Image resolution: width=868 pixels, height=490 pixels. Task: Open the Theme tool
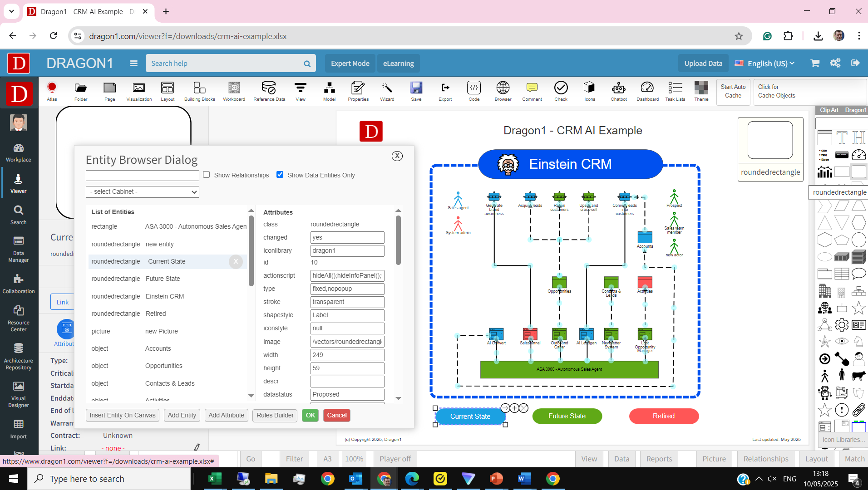[x=701, y=91]
